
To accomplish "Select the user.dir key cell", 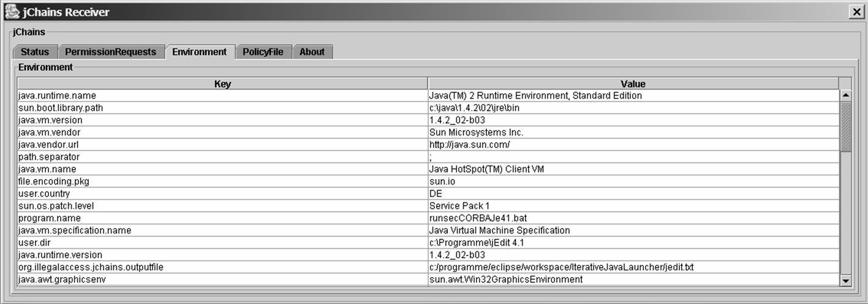I will point(222,243).
